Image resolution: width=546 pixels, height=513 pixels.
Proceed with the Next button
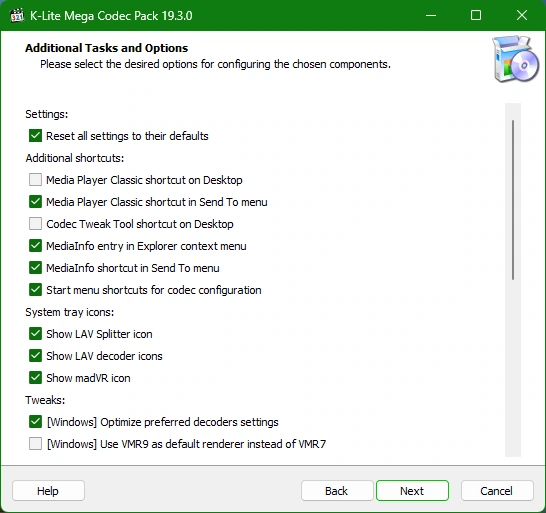pyautogui.click(x=412, y=491)
